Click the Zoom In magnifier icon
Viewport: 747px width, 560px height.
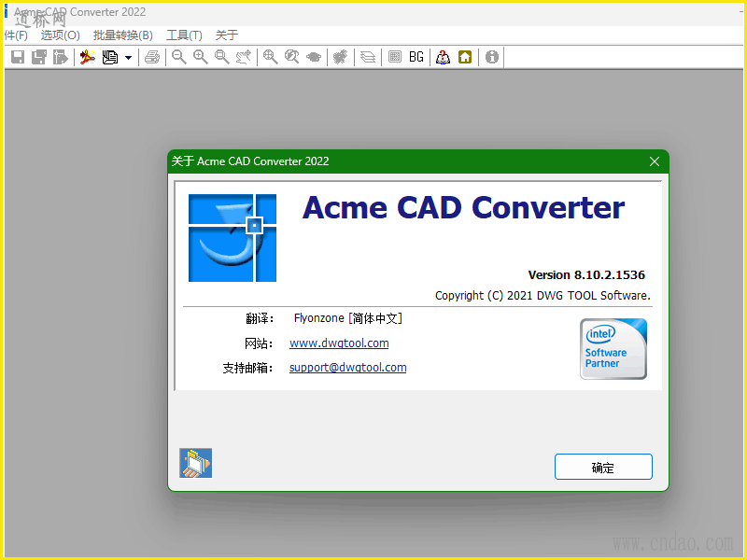(x=201, y=57)
